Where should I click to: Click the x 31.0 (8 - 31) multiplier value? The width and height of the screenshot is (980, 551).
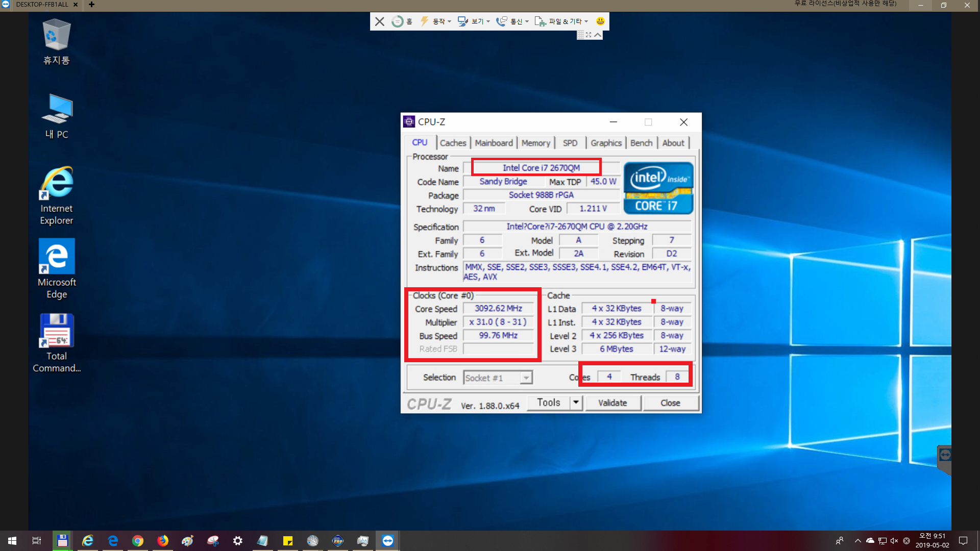(x=498, y=322)
